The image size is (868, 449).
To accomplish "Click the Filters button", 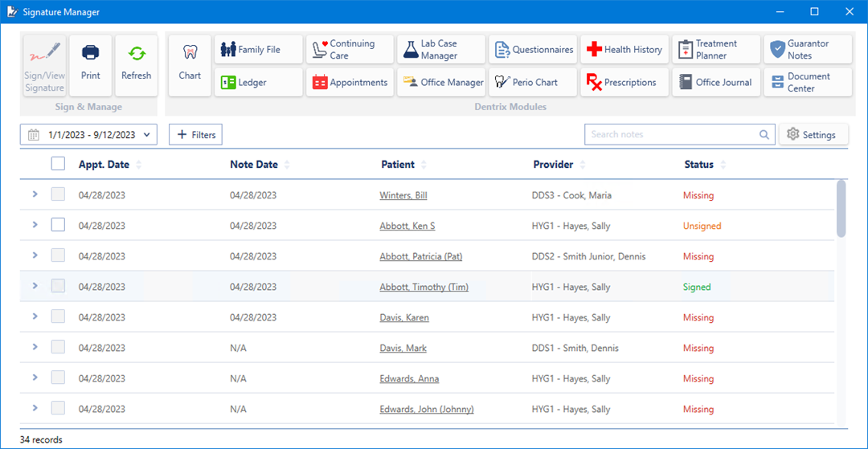I will (195, 135).
